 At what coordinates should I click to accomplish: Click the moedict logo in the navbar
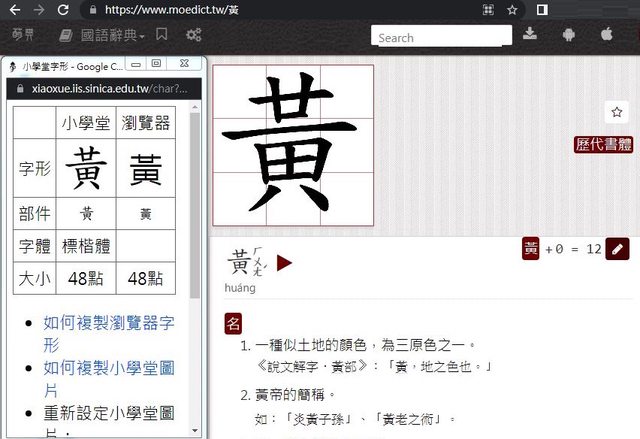pyautogui.click(x=22, y=35)
